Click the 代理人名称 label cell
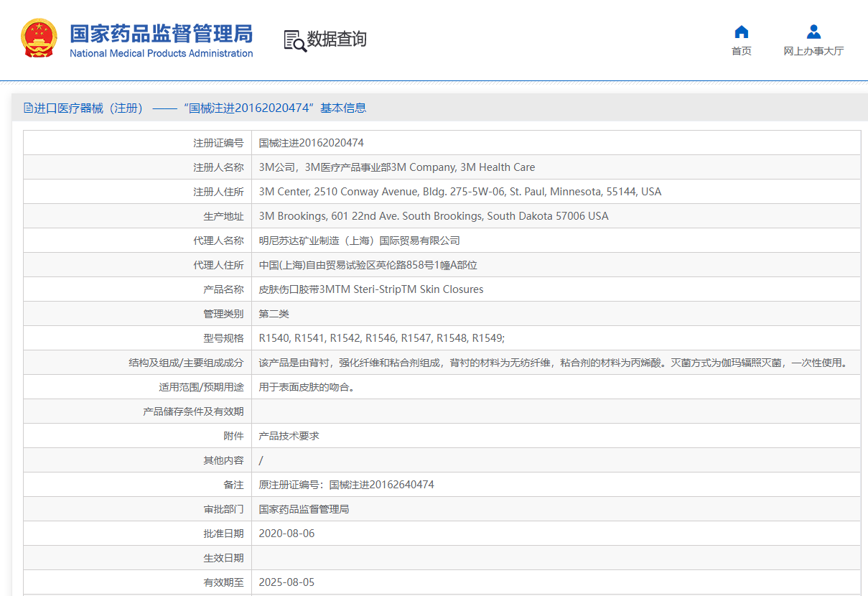 [x=138, y=241]
